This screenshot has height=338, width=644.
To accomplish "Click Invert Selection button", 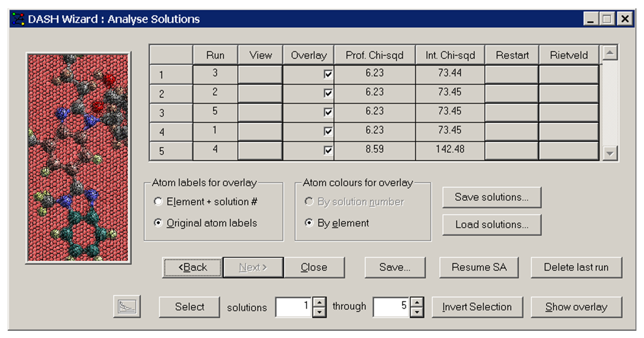I will click(x=477, y=307).
